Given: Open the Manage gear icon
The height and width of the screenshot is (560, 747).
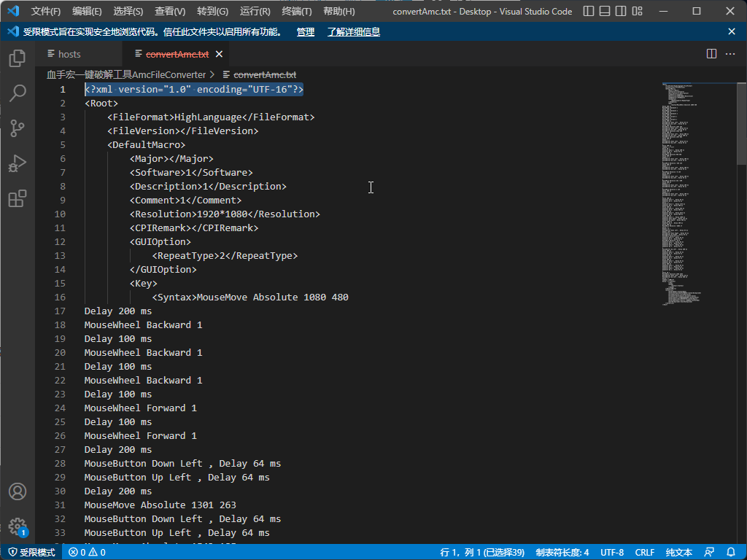Looking at the screenshot, I should click(18, 526).
